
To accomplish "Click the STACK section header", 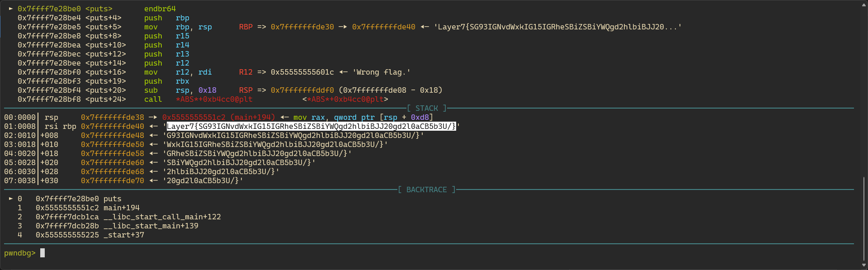I will click(427, 108).
